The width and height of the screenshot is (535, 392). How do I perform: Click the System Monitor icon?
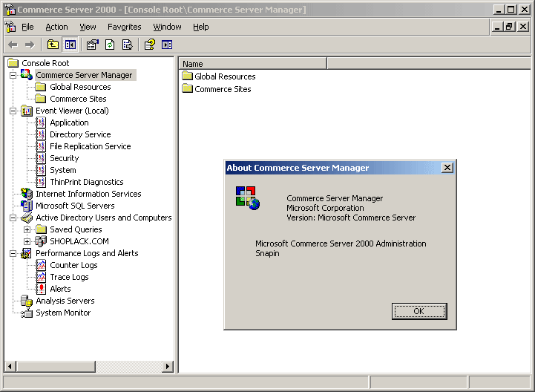[27, 313]
